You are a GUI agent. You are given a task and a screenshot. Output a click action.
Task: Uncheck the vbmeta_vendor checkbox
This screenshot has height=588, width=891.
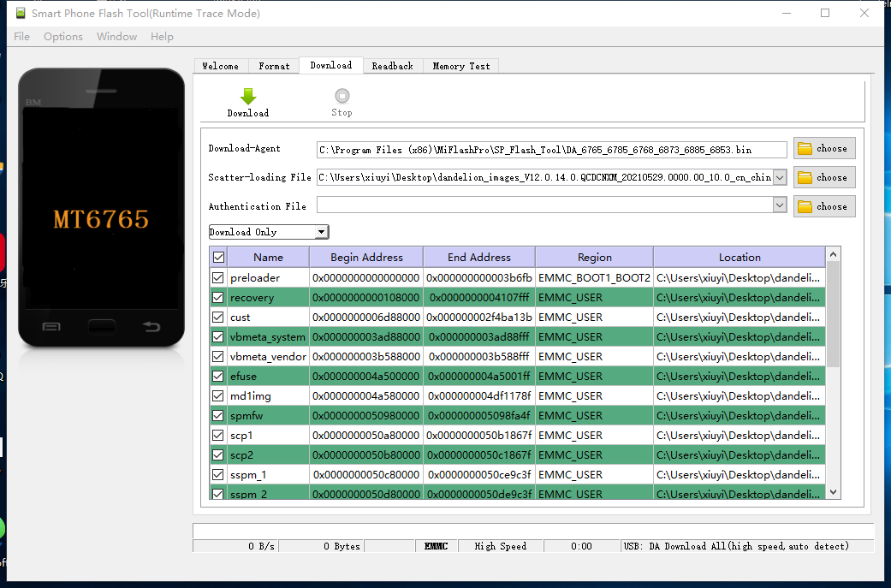click(x=217, y=356)
